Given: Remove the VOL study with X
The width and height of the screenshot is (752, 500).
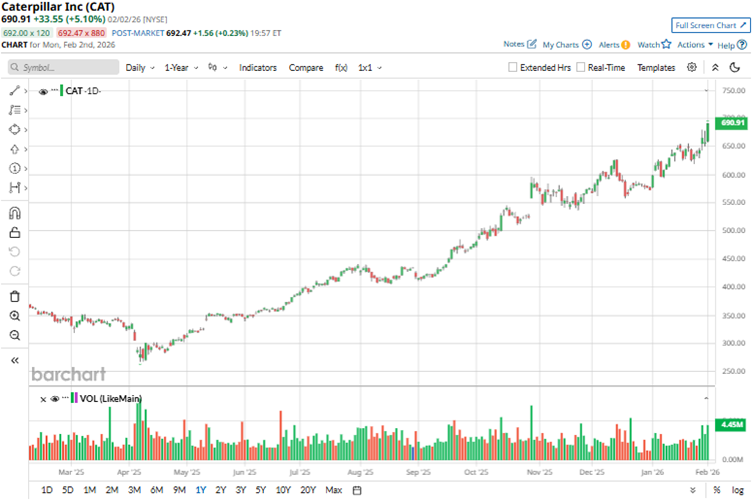Looking at the screenshot, I should (43, 399).
